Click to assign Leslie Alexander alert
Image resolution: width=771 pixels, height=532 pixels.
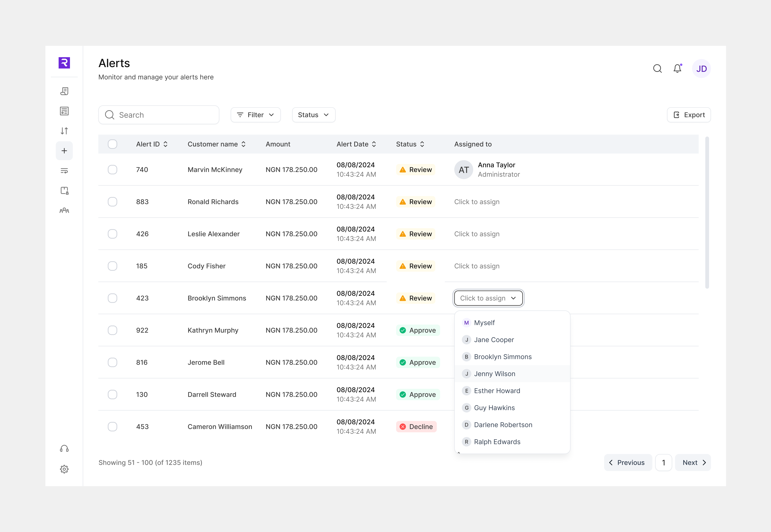(476, 234)
